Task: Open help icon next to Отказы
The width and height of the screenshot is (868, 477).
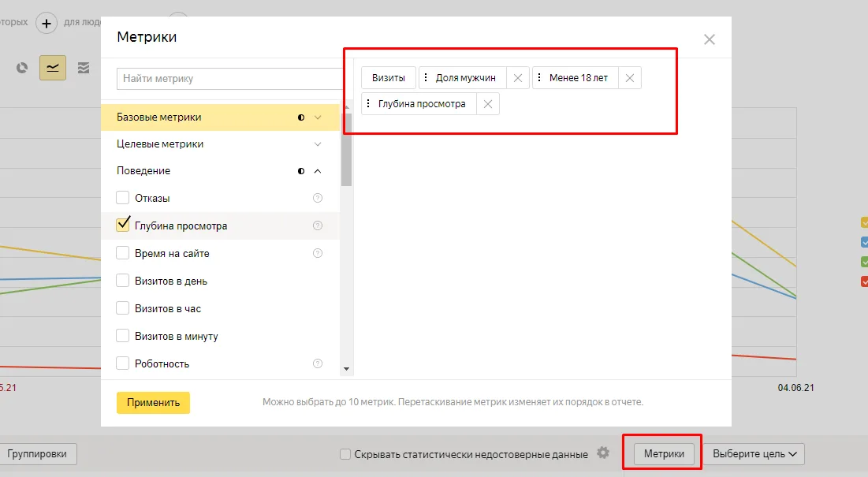Action: pos(318,198)
